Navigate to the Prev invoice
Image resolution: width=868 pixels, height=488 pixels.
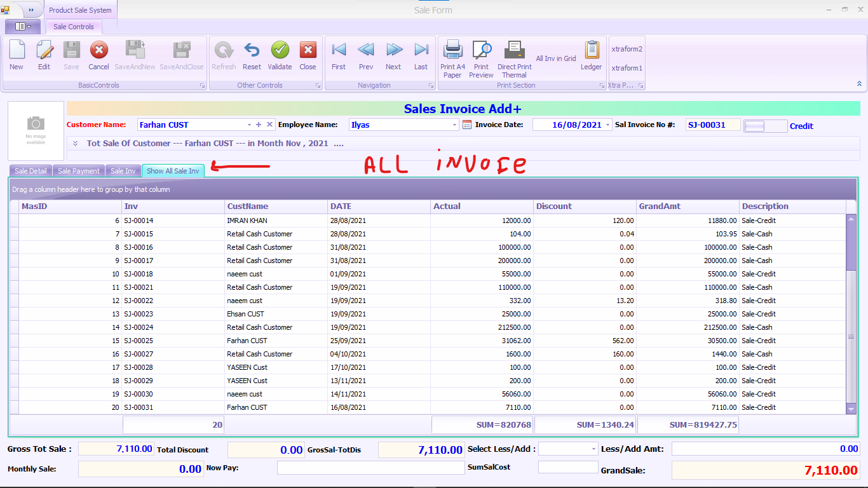click(366, 55)
